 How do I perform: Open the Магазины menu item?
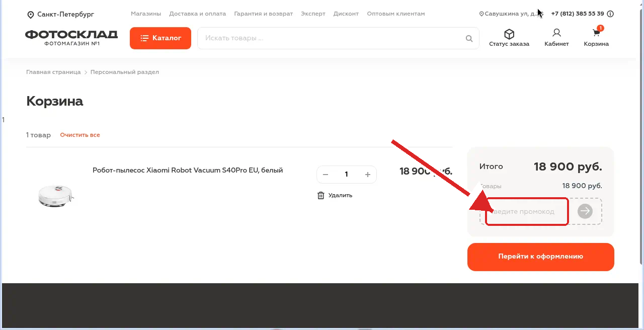(146, 14)
